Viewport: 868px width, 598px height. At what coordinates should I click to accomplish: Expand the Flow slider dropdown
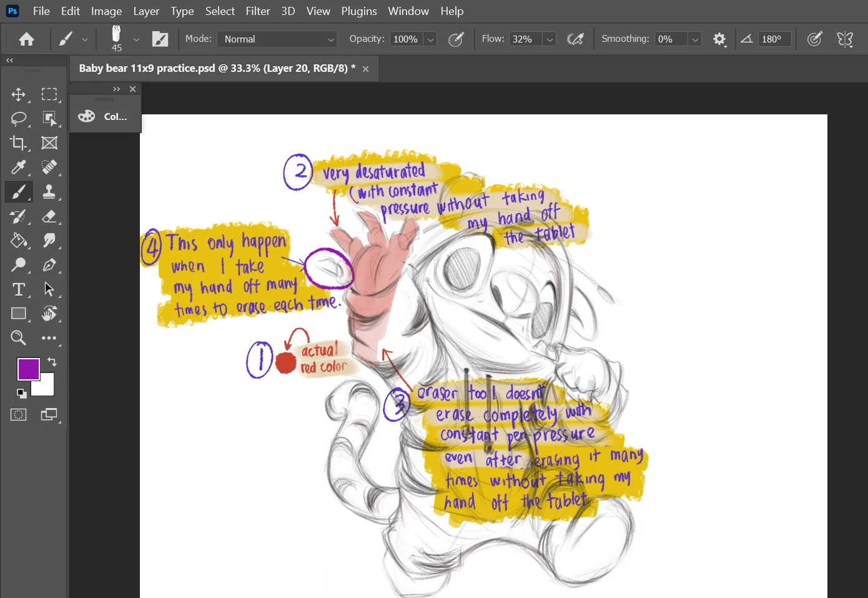(x=550, y=39)
